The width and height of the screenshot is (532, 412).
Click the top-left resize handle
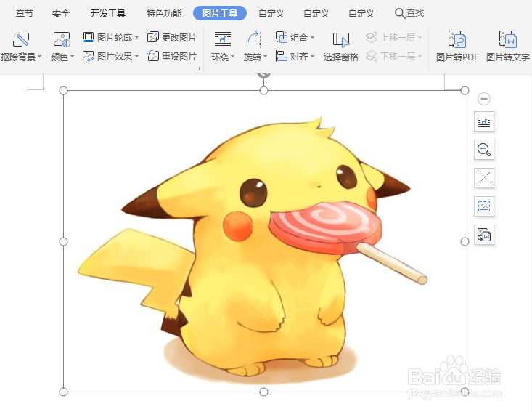click(x=63, y=90)
